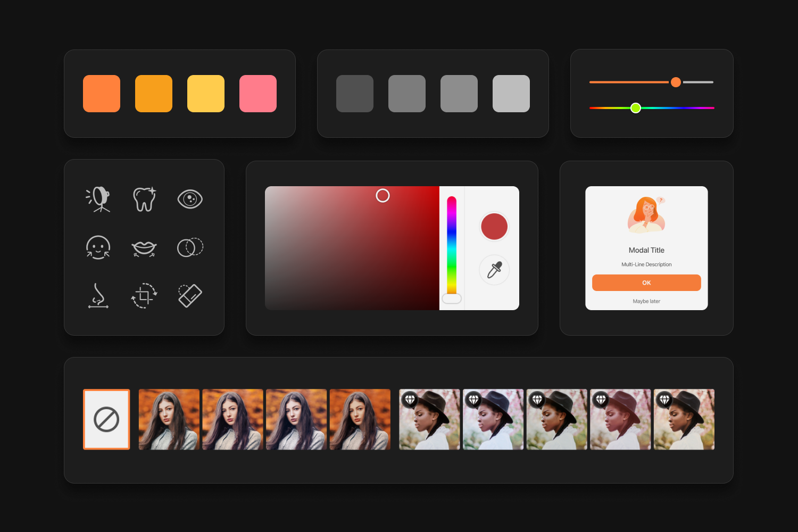Select the nose resize tool icon
The height and width of the screenshot is (532, 798).
[98, 296]
